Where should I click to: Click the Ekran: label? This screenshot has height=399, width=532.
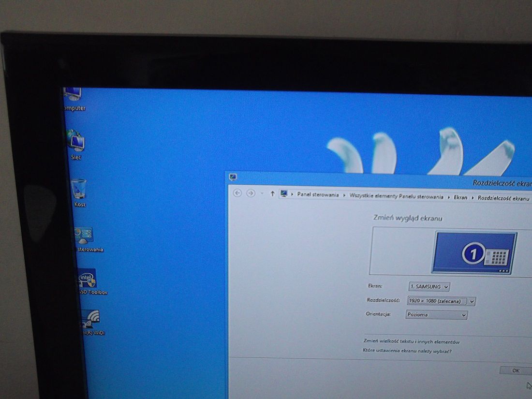click(x=375, y=286)
